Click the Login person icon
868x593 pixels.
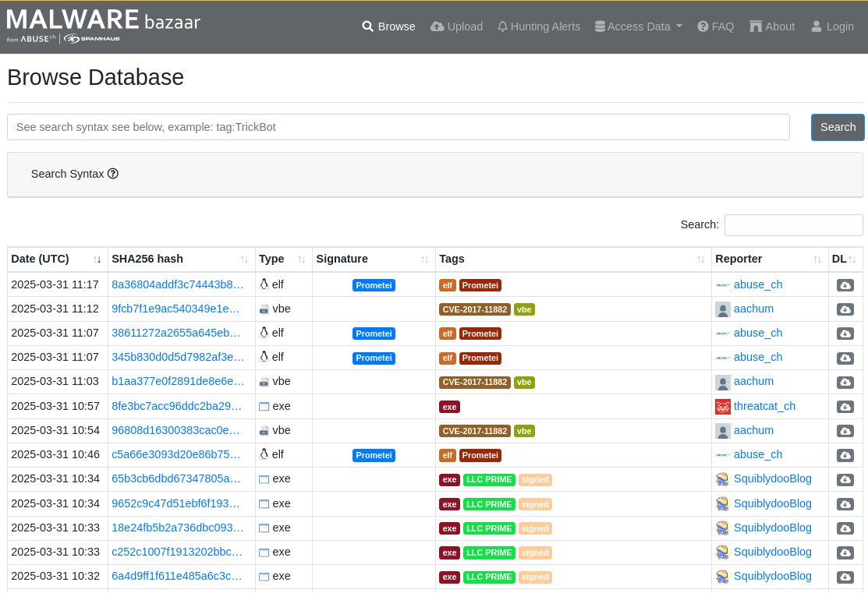(x=816, y=26)
